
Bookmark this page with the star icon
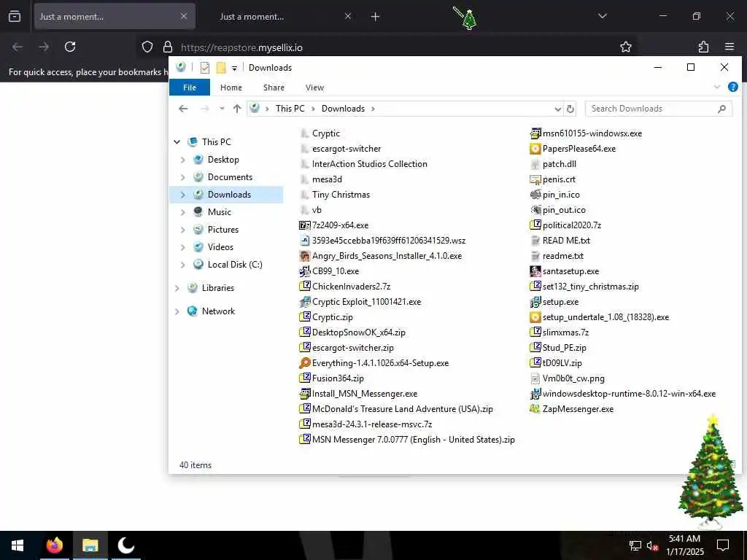pyautogui.click(x=625, y=47)
